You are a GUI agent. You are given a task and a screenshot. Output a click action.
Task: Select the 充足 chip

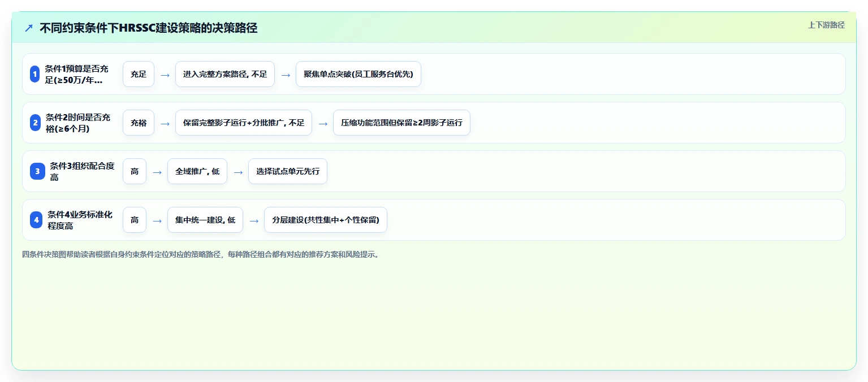pos(139,74)
